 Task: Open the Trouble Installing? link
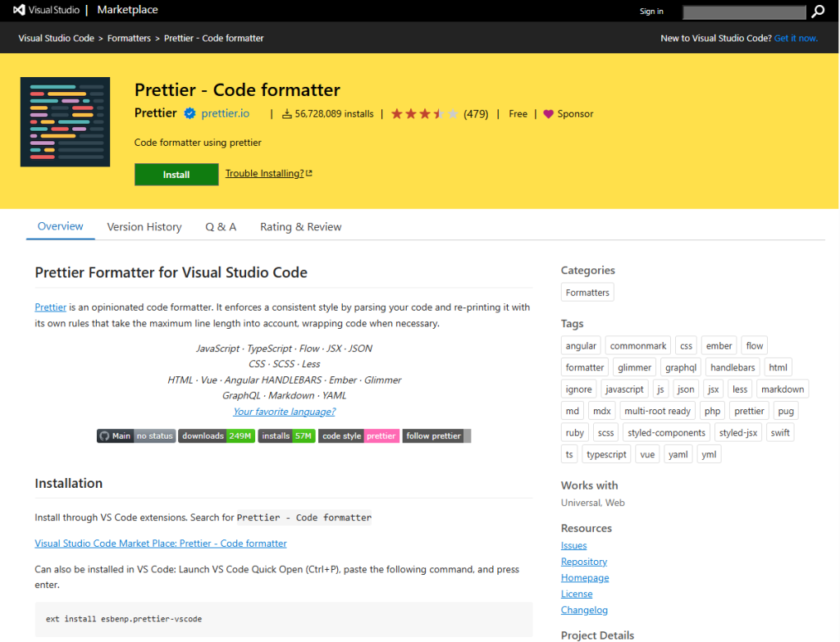[x=268, y=174]
